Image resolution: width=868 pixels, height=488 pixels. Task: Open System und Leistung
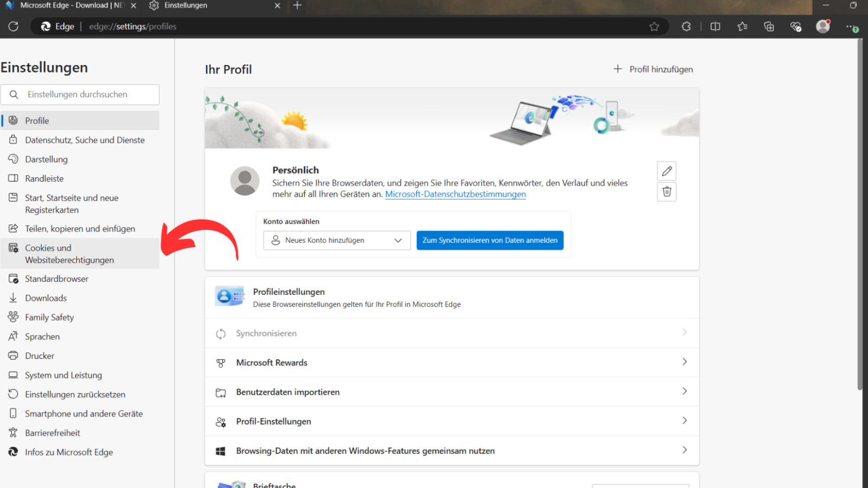tap(80, 375)
